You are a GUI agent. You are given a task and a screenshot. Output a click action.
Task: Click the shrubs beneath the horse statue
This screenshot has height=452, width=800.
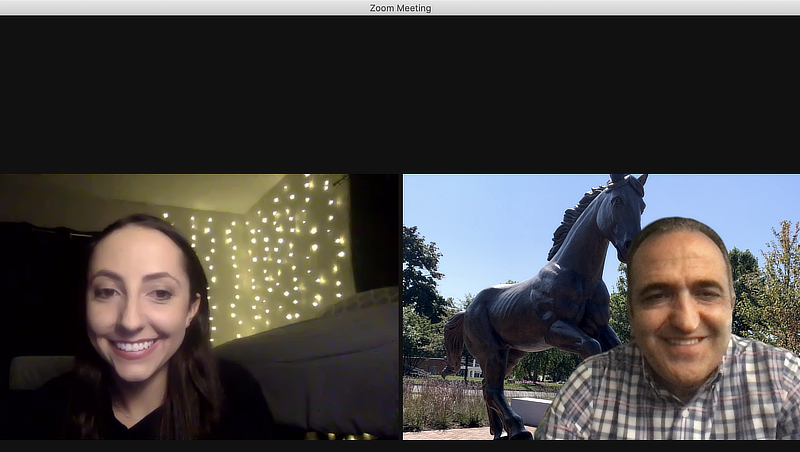(x=440, y=405)
